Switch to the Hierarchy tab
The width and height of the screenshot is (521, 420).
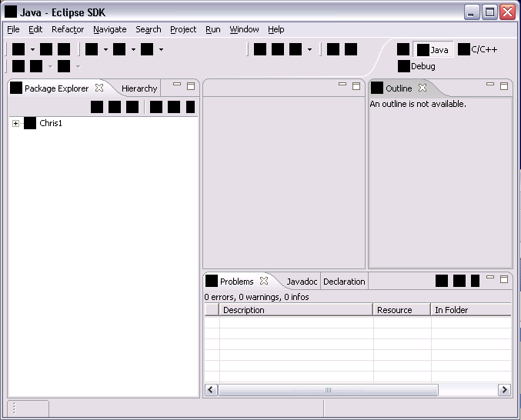[x=139, y=88]
